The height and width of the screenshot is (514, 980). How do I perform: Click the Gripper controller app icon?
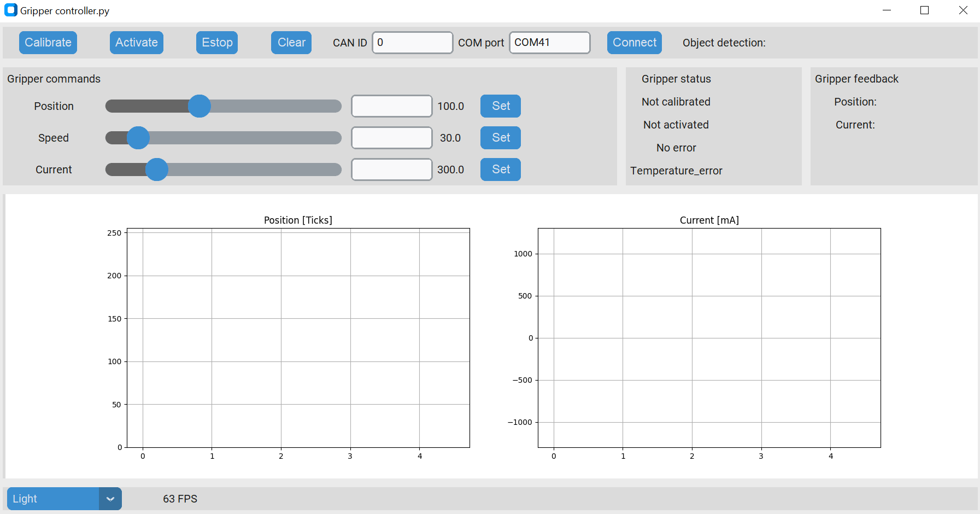pos(10,10)
